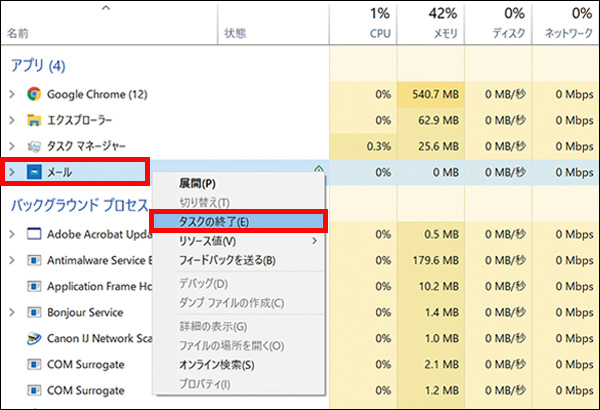Click the Canon IJ Network Scan icon
600x410 pixels.
pos(34,338)
